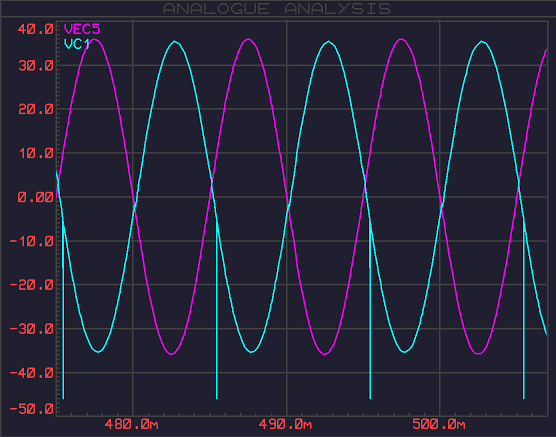Image resolution: width=556 pixels, height=437 pixels.
Task: Click the 40.0 y-axis label
Action: click(x=35, y=29)
